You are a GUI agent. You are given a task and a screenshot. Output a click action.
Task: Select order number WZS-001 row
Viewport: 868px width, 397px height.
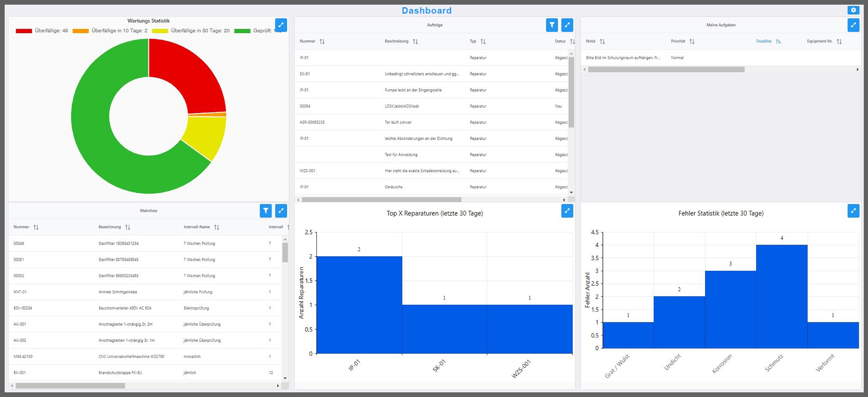pos(431,171)
